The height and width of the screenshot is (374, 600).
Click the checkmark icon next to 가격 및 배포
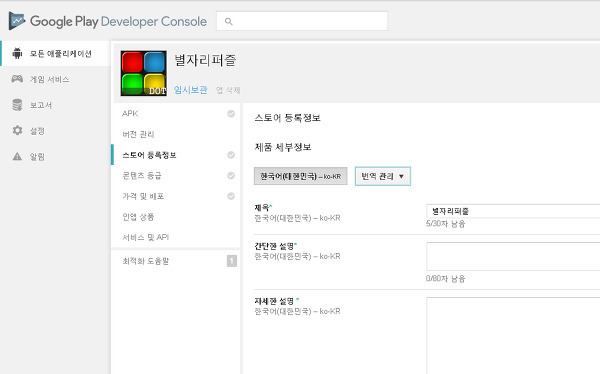coord(231,196)
